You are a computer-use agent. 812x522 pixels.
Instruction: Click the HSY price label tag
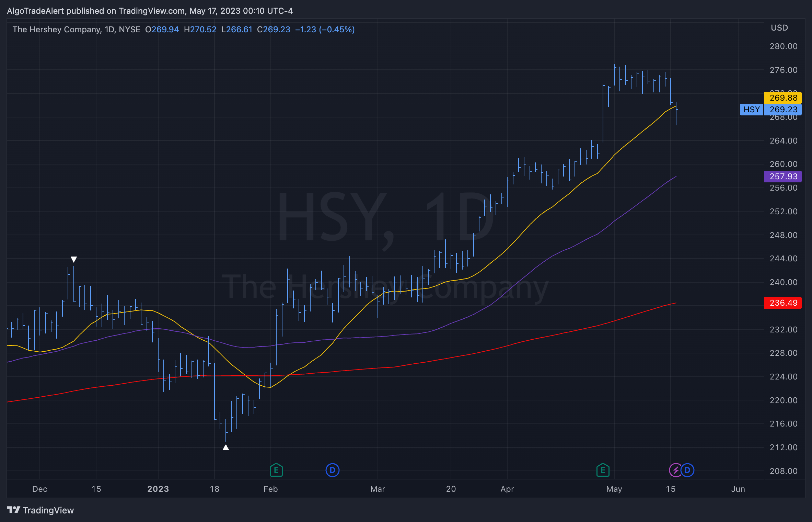(751, 110)
